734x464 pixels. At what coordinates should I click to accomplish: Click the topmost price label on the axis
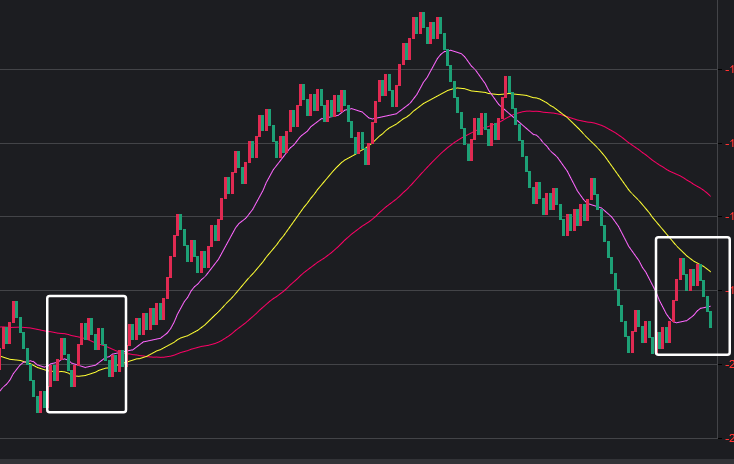click(728, 69)
